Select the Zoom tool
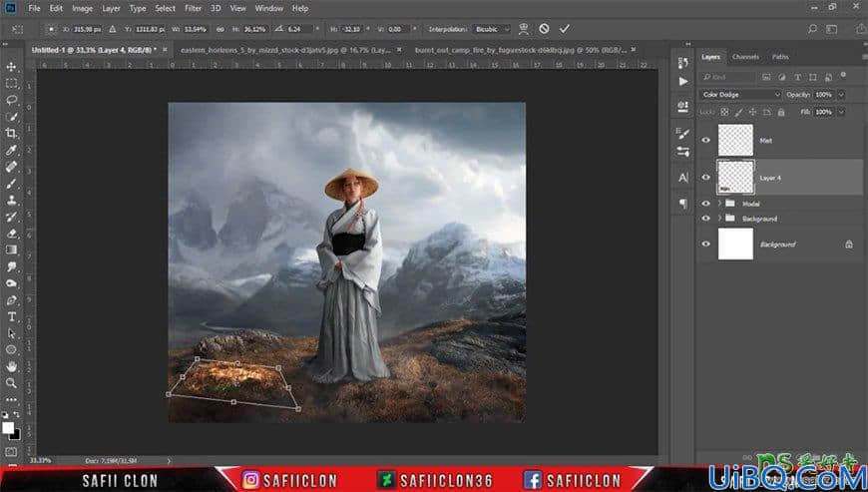 pos(11,383)
